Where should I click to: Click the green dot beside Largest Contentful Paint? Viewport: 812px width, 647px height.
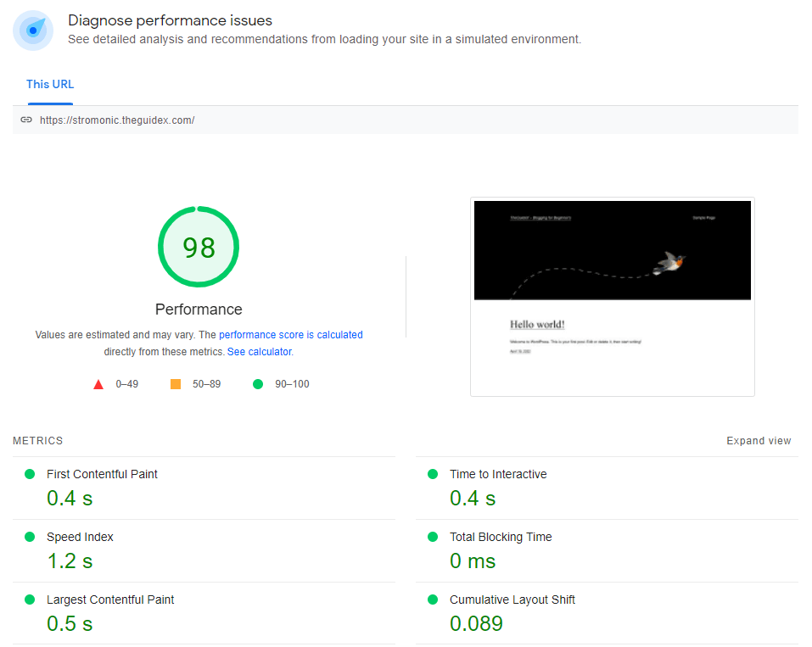click(x=29, y=600)
